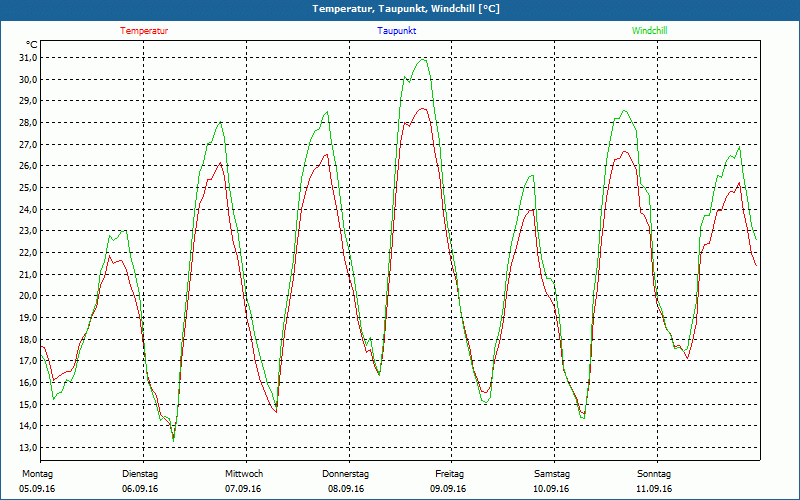
Task: Click the 31,0 y-axis label
Action: coord(28,58)
